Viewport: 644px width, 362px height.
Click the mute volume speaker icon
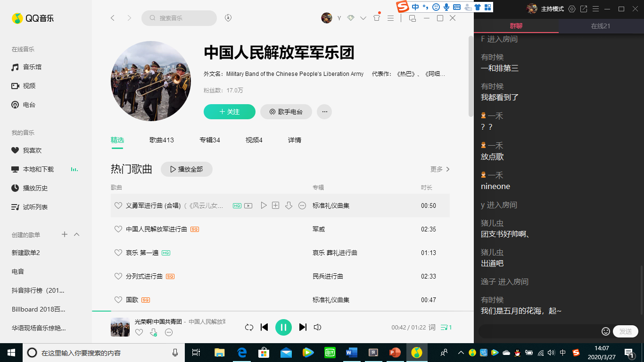click(318, 327)
